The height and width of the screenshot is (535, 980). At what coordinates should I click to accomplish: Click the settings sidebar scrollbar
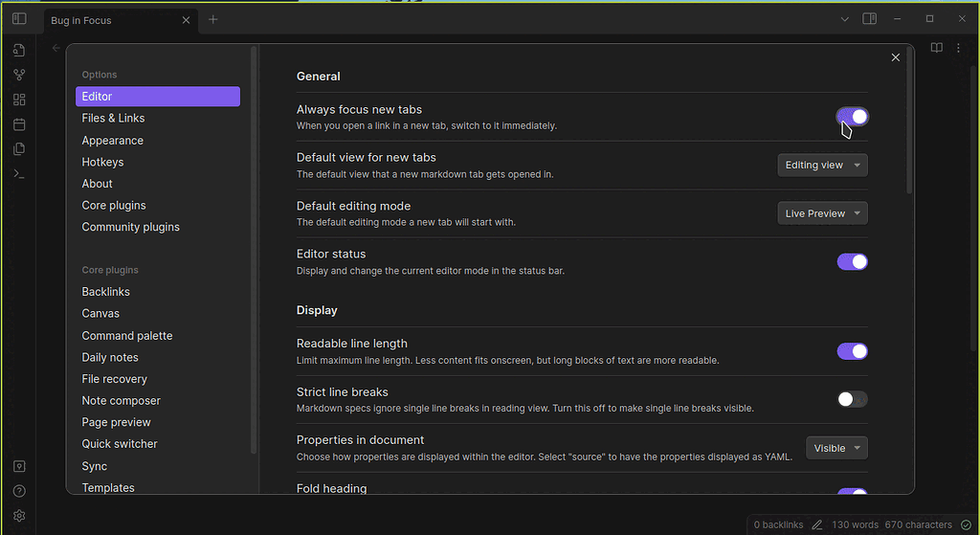click(253, 250)
